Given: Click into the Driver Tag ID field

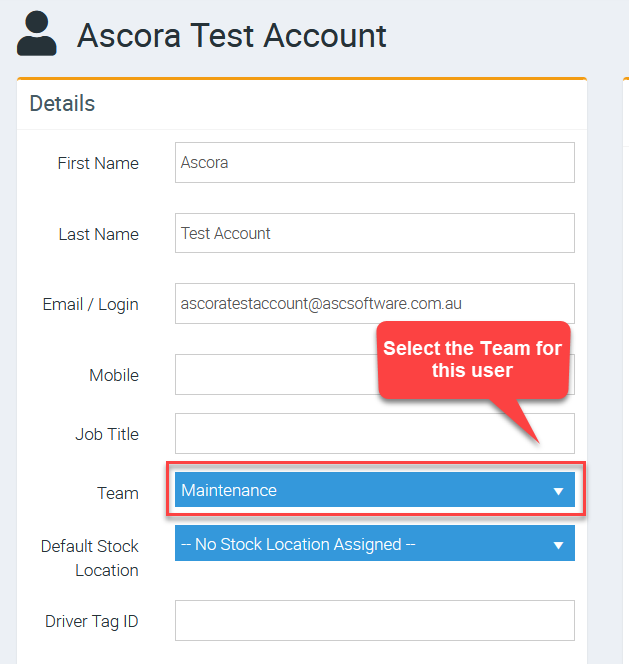Looking at the screenshot, I should pyautogui.click(x=374, y=620).
